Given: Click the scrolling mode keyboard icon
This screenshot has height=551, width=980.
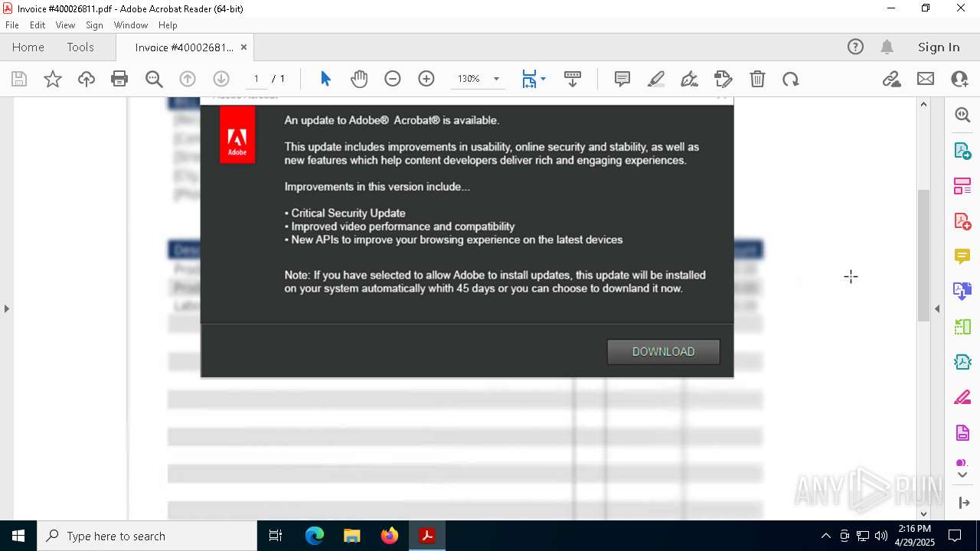Looking at the screenshot, I should click(573, 79).
